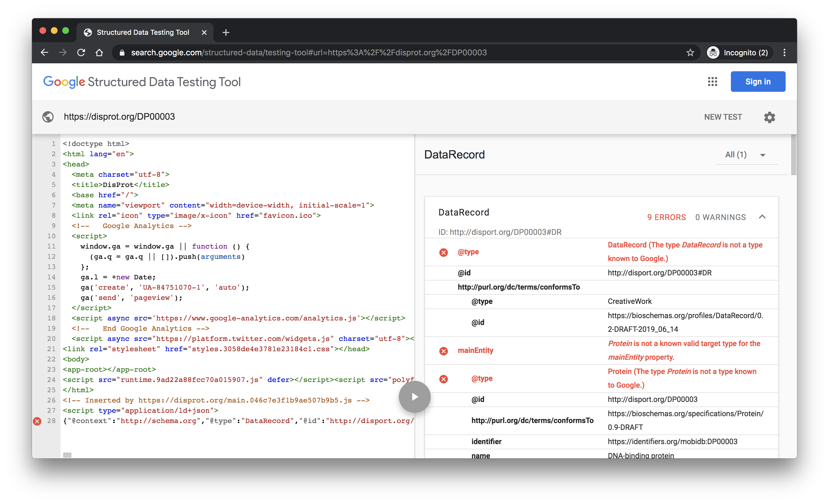Click the 'DataRecord is not a type known to Google' message
This screenshot has width=829, height=504.
coord(685,251)
